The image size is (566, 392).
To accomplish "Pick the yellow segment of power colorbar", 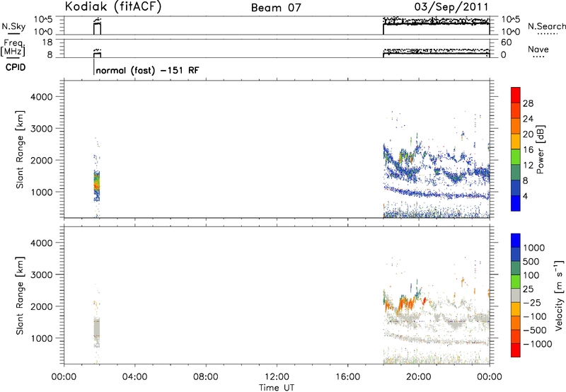I will (x=516, y=142).
